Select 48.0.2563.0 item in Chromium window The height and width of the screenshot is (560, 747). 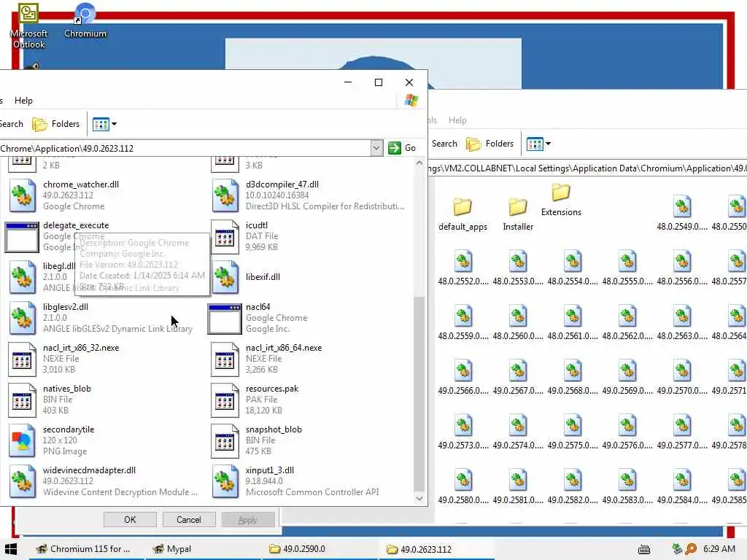(682, 322)
